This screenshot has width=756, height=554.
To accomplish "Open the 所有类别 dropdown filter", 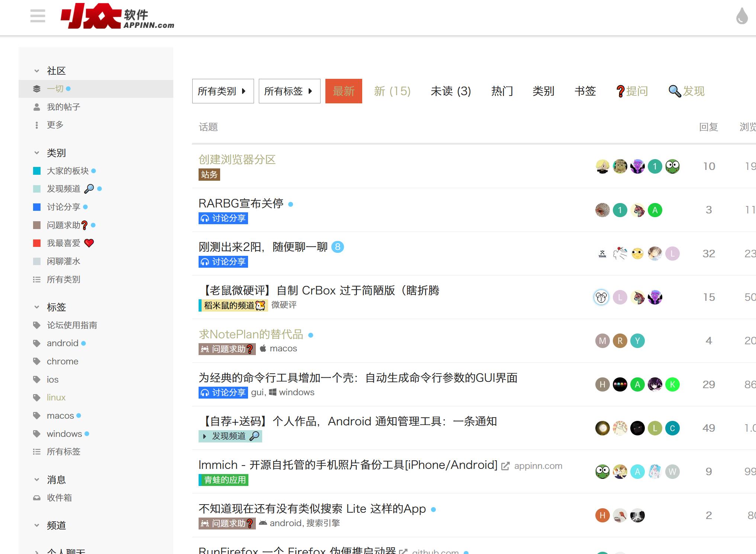I will (x=223, y=91).
